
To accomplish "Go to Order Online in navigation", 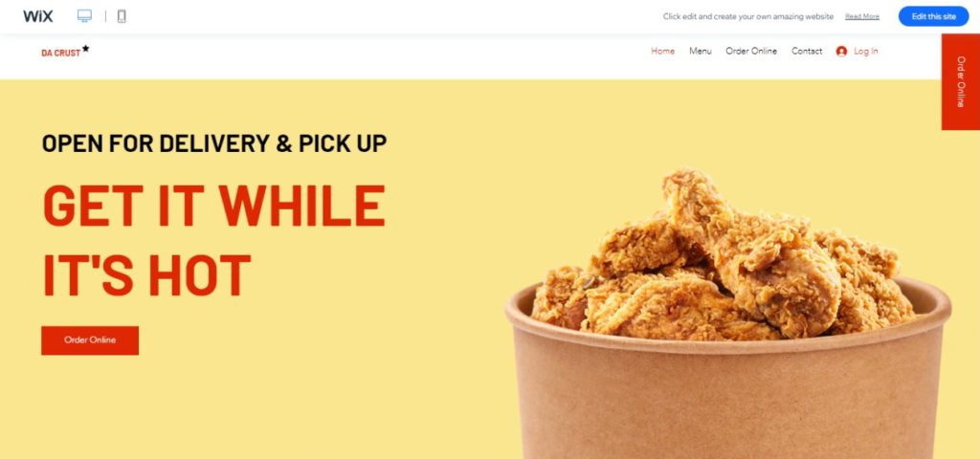I will pos(751,52).
